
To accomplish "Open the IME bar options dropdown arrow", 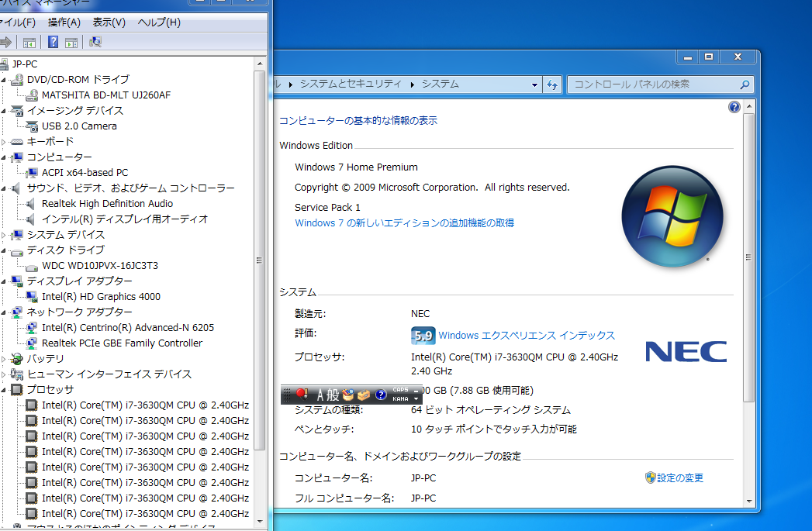I will click(416, 399).
